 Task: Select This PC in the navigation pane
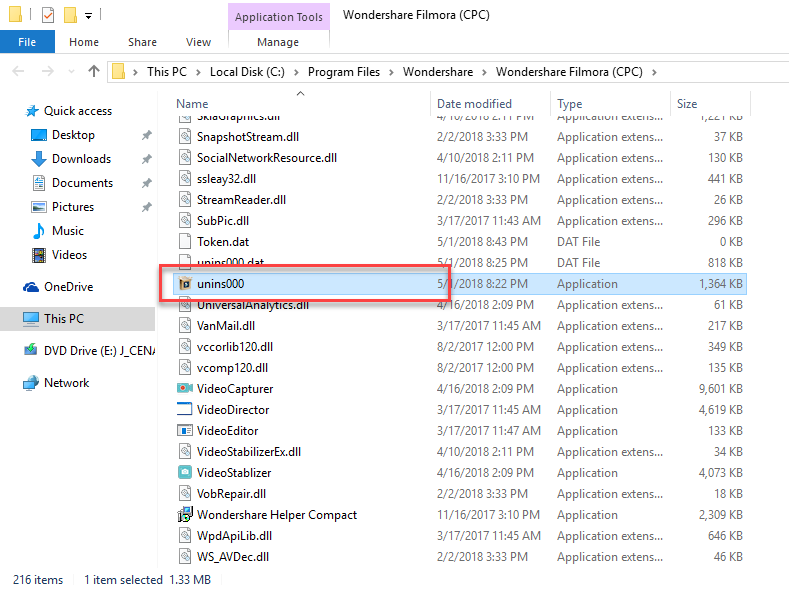coord(63,318)
